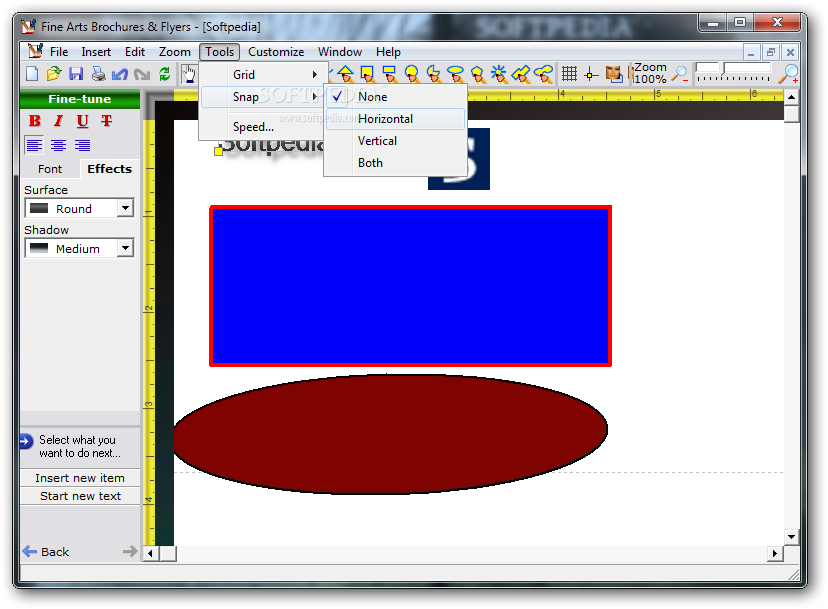Toggle Underline text formatting
The width and height of the screenshot is (828, 609).
82,121
